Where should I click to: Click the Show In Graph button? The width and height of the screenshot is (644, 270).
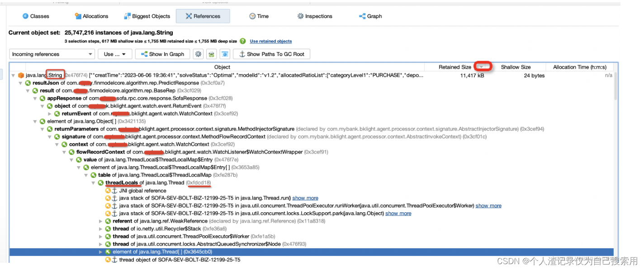click(162, 54)
